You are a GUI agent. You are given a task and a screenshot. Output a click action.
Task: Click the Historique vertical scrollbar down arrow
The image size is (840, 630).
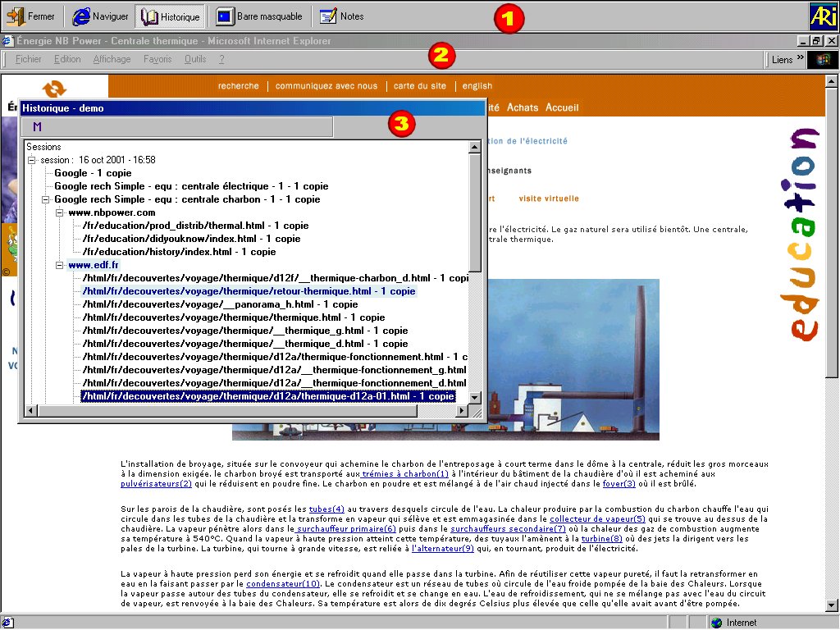[475, 398]
